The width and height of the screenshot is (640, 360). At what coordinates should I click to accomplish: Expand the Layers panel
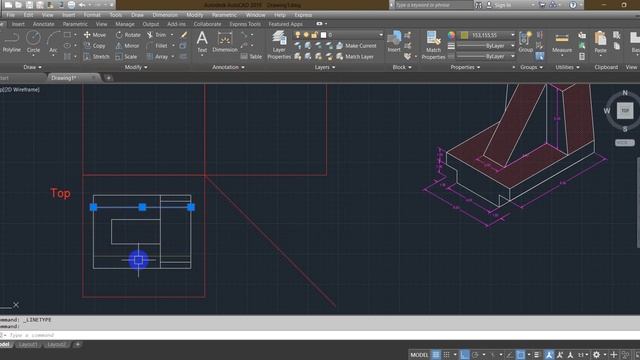pyautogui.click(x=325, y=67)
